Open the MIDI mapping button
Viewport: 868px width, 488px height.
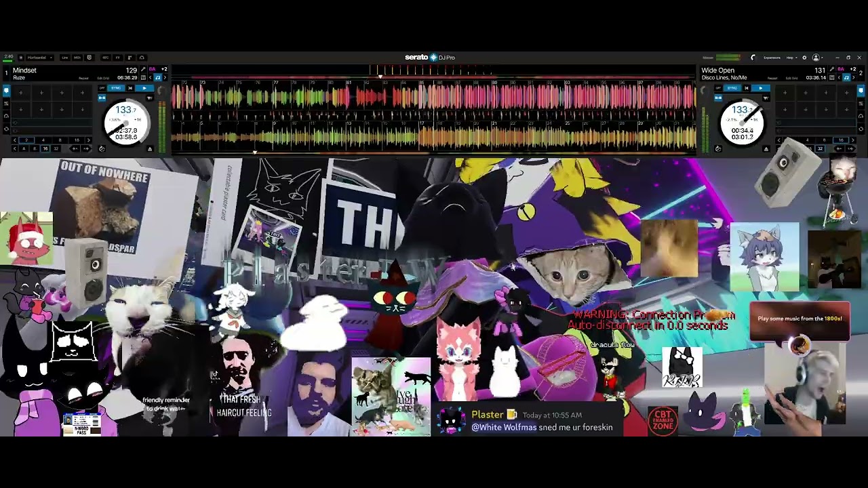[77, 58]
